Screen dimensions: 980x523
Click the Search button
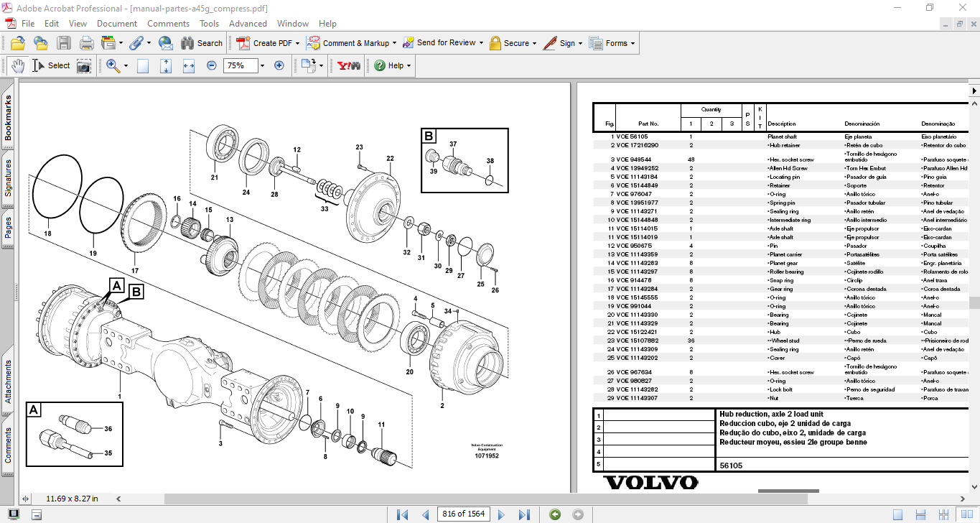coord(202,43)
